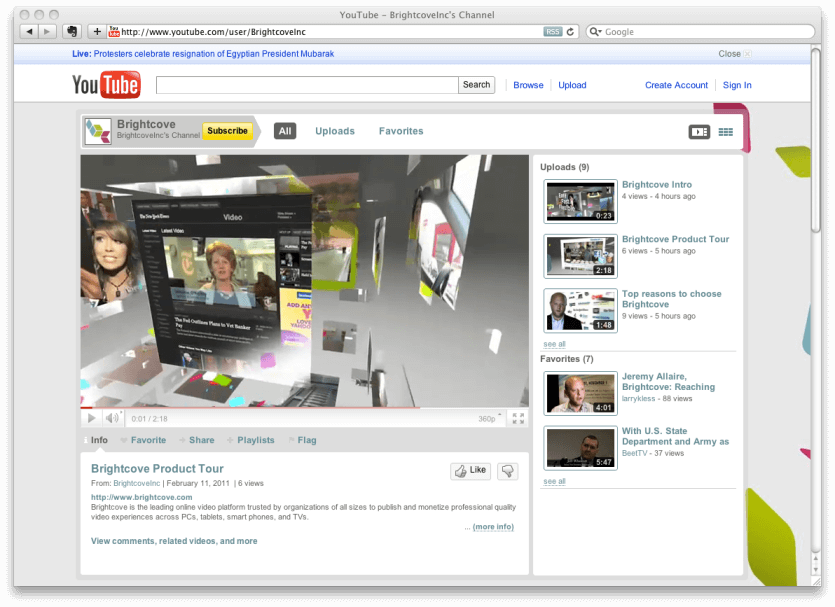Click the YouTube logo
This screenshot has width=835, height=607.
coord(107,85)
